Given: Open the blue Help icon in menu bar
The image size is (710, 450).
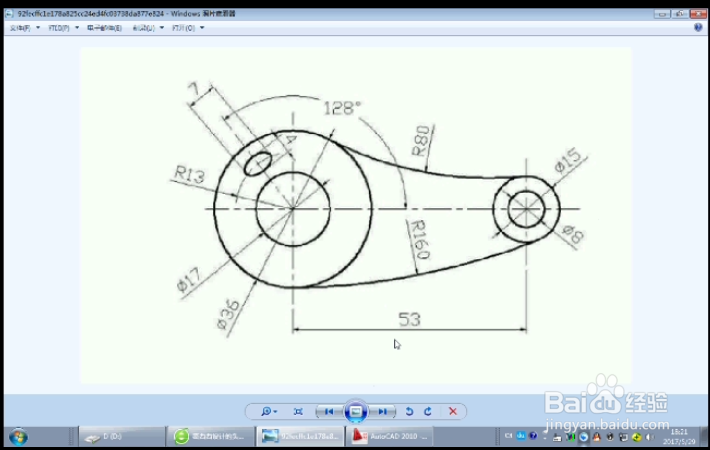Looking at the screenshot, I should (x=698, y=27).
